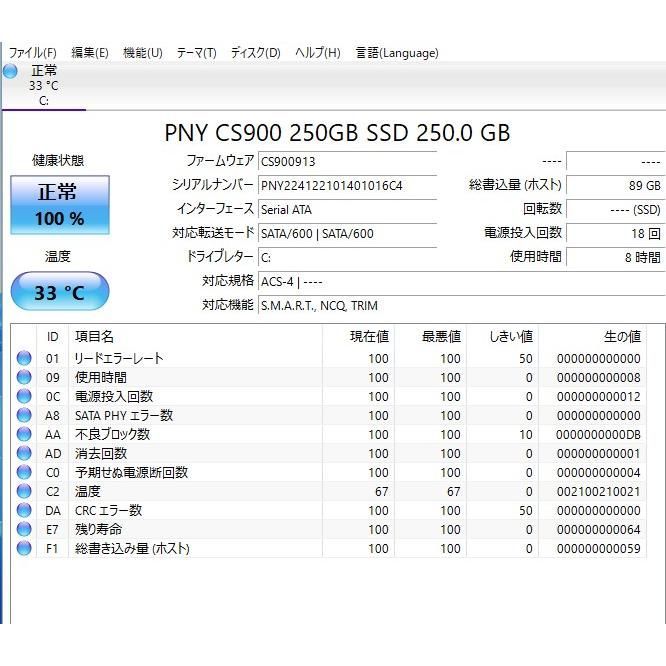Click status orb for E7 残り寿命
The image size is (666, 666).
[24, 529]
